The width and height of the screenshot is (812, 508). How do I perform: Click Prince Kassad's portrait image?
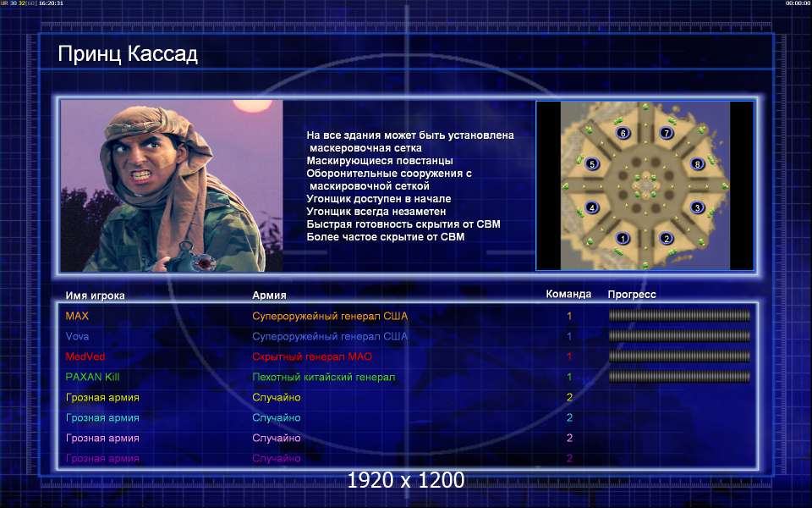[x=172, y=185]
